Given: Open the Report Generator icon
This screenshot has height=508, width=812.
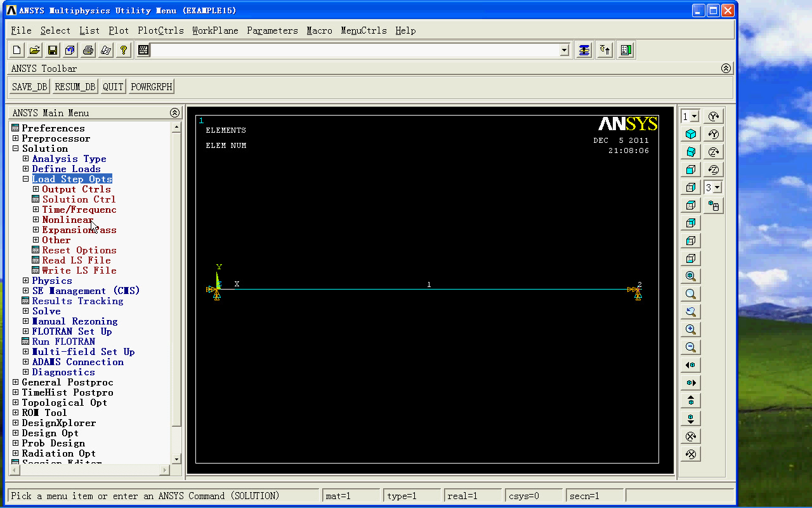Looking at the screenshot, I should coord(106,50).
